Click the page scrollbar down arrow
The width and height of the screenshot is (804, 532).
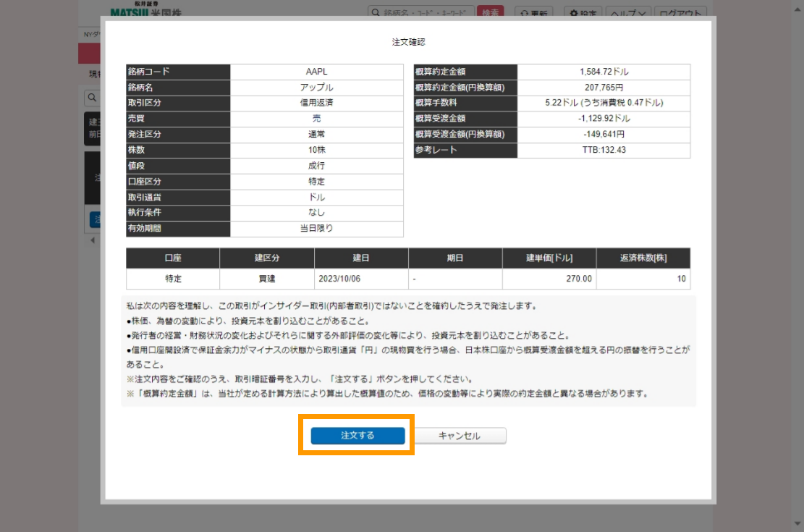pos(797,523)
